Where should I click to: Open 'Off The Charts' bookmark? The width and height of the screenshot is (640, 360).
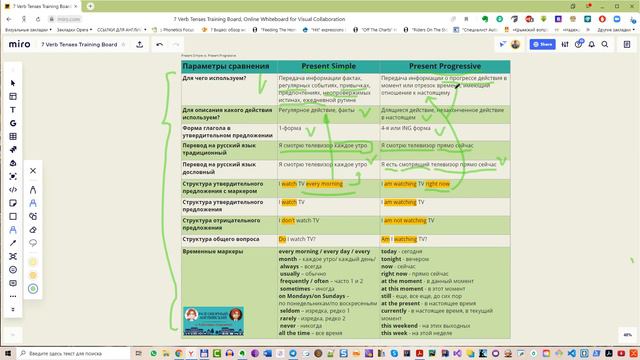(375, 30)
